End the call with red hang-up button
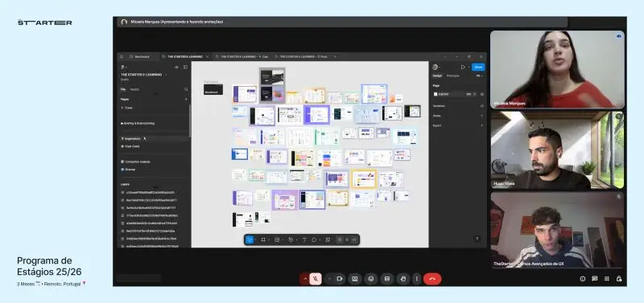The height and width of the screenshot is (303, 644). coord(432,279)
